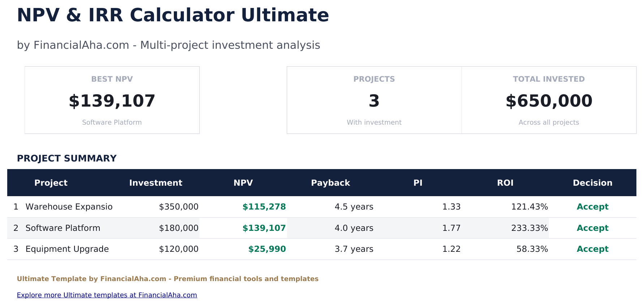Click the PI column header

[418, 183]
